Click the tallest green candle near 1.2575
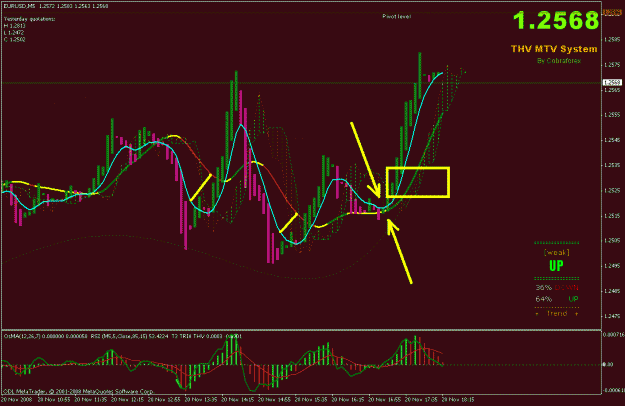The height and width of the screenshot is (406, 625). click(x=420, y=76)
